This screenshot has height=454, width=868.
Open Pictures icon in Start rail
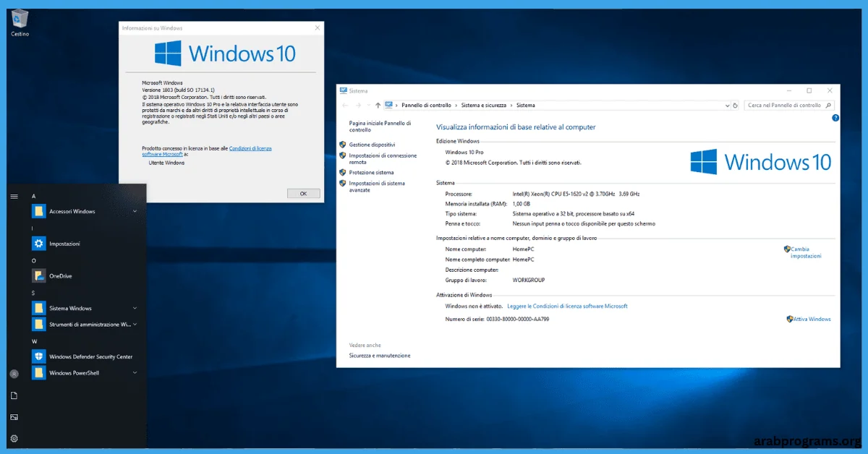(14, 417)
